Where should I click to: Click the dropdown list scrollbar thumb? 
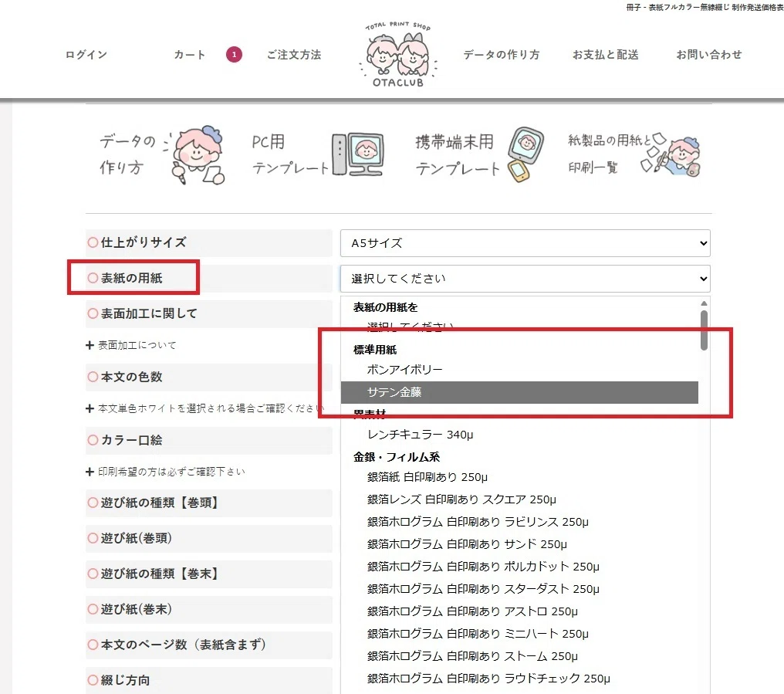(x=704, y=330)
